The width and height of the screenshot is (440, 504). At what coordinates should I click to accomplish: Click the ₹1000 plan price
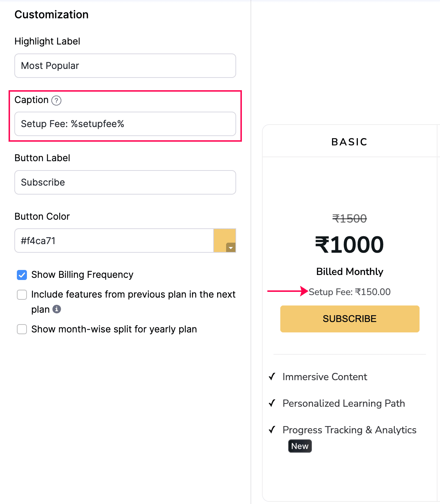coord(349,245)
